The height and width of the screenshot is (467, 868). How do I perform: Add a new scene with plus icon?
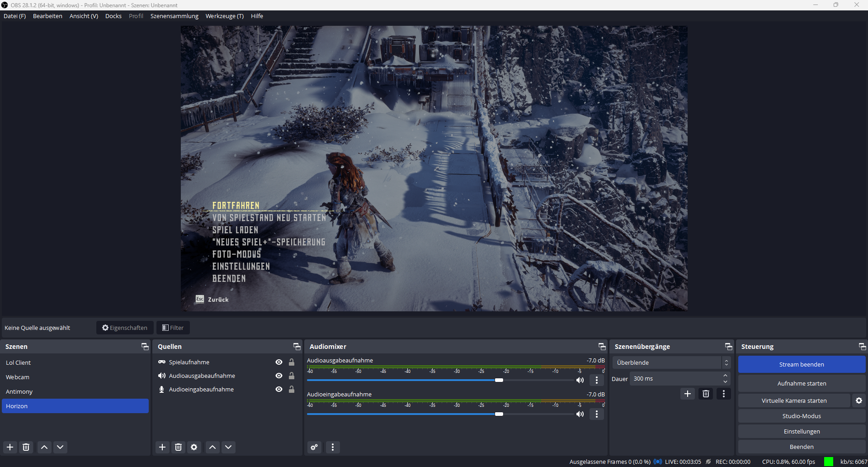[x=10, y=447]
